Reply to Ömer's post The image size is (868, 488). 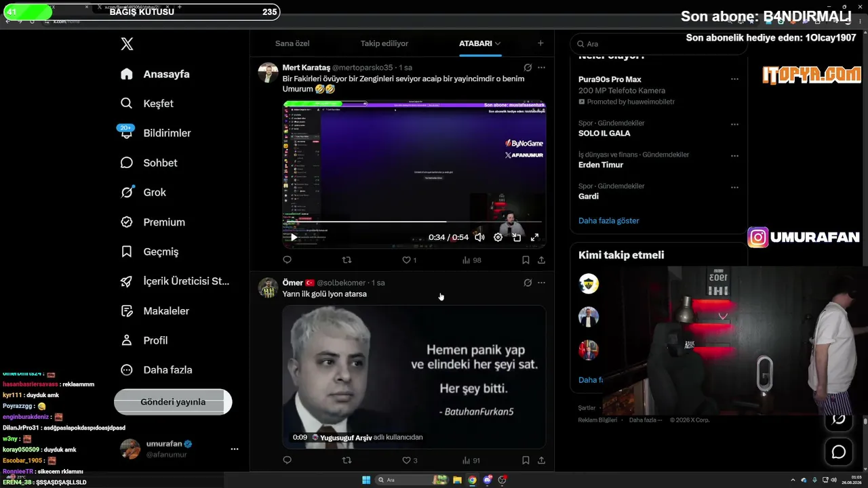[287, 460]
